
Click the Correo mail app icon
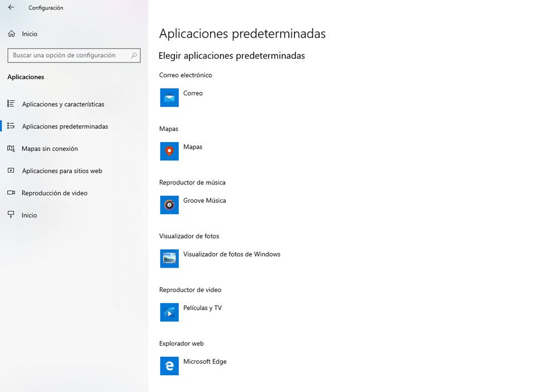pyautogui.click(x=169, y=98)
